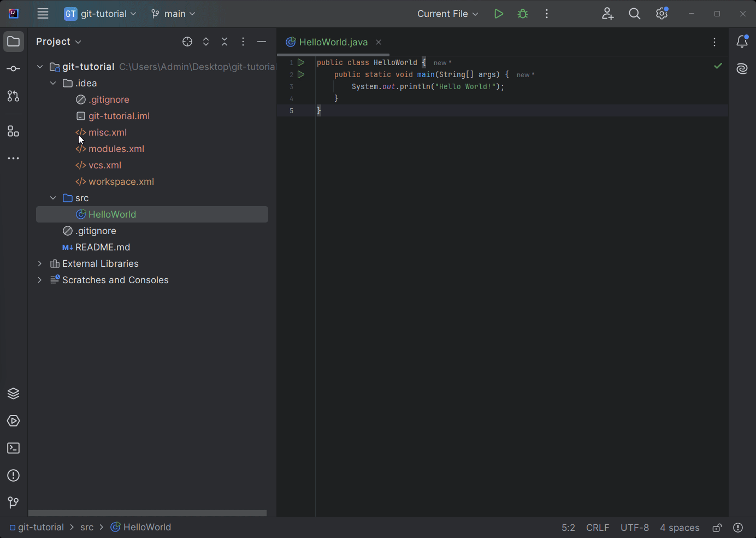Expand the External Libraries node

40,264
